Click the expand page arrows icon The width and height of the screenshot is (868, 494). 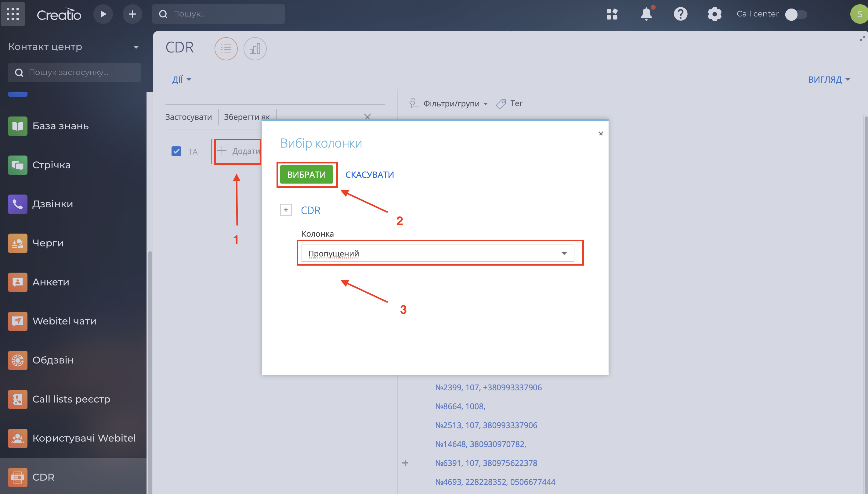(x=862, y=38)
